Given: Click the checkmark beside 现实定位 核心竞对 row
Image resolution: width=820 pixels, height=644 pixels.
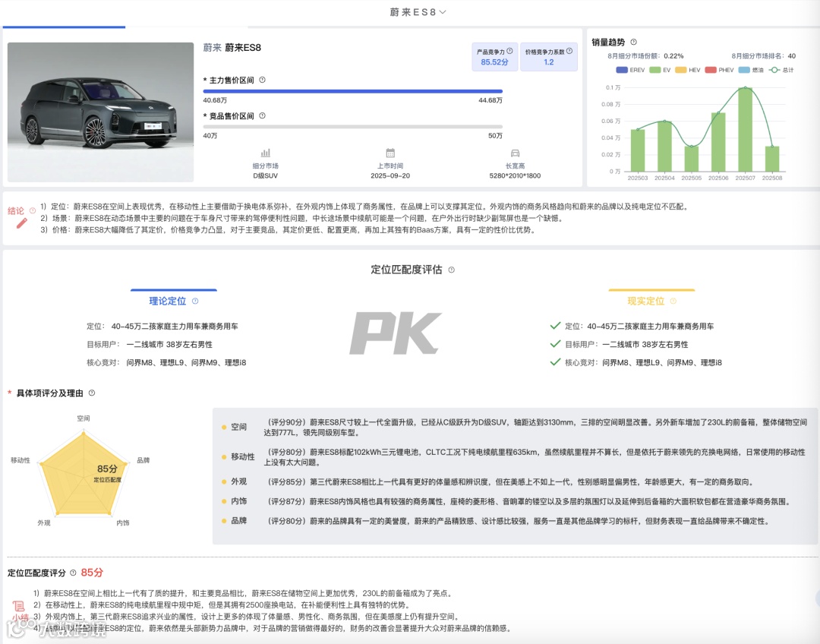Looking at the screenshot, I should coord(555,362).
